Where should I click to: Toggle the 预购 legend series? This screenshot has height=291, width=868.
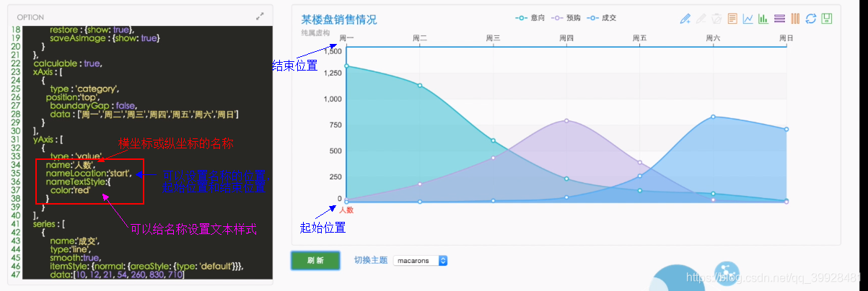565,17
